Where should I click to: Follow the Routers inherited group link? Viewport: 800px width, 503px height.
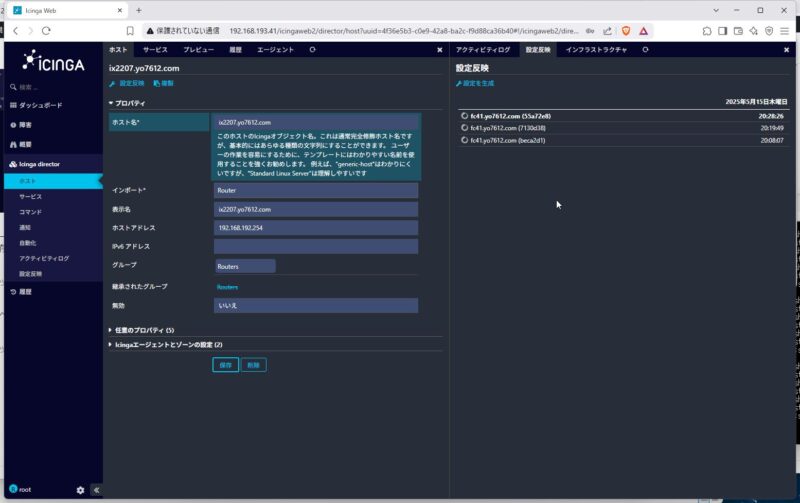pos(227,287)
